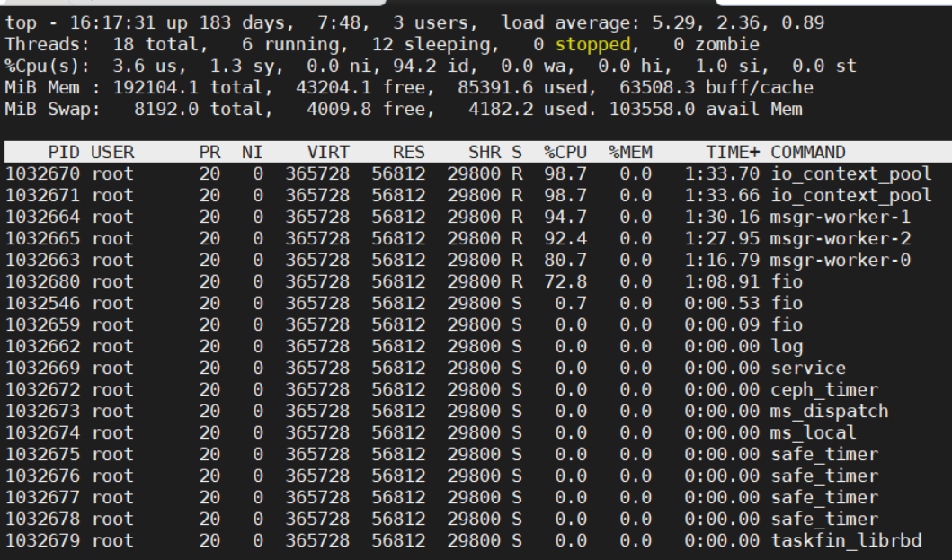This screenshot has width=952, height=560.
Task: Click the taskfin_librbd command name
Action: [x=846, y=540]
